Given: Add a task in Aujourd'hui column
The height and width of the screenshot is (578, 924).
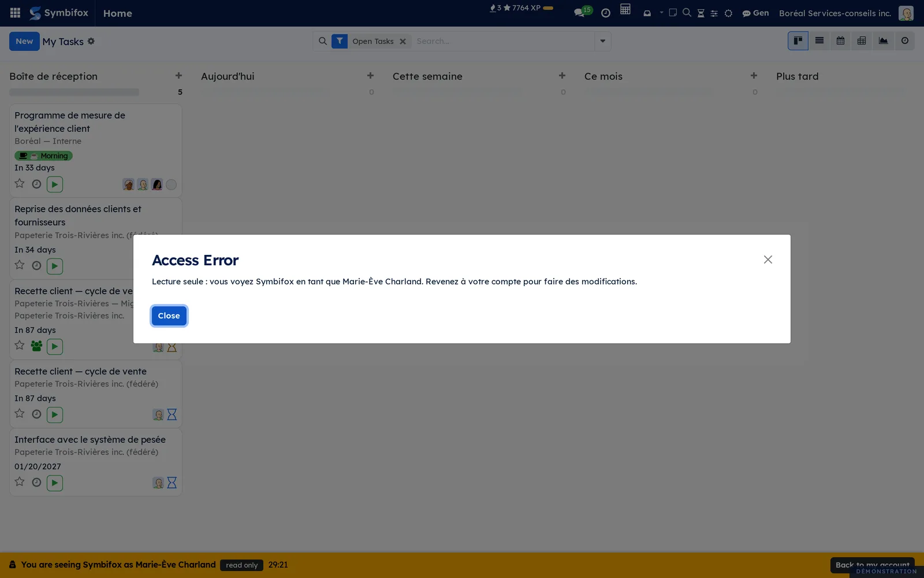Looking at the screenshot, I should click(370, 76).
